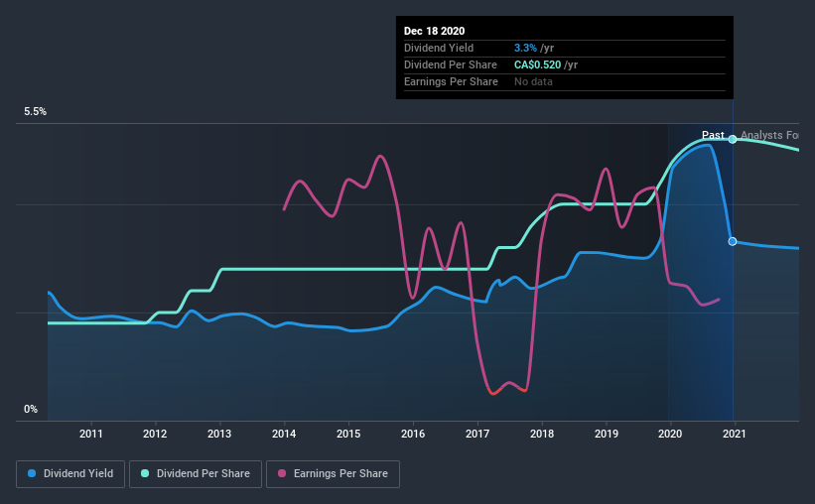Click the Dec 18 2020 tooltip title

[x=434, y=31]
